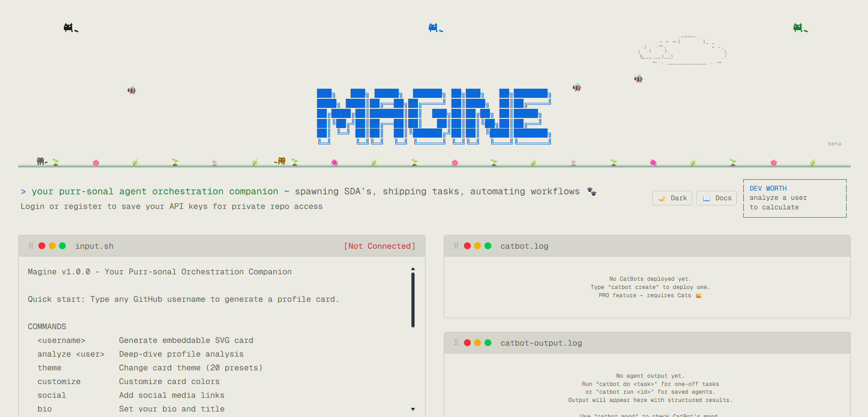The height and width of the screenshot is (417, 868).
Task: Expand the DEV WORTH analyzer widget
Action: pos(794,198)
